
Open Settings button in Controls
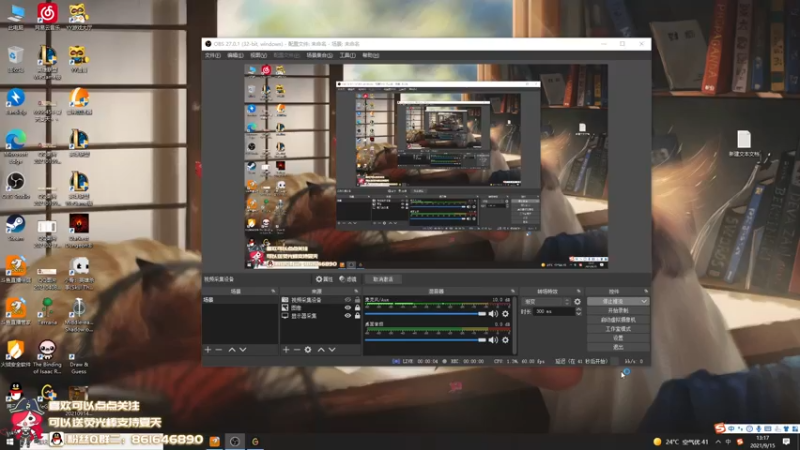(618, 338)
